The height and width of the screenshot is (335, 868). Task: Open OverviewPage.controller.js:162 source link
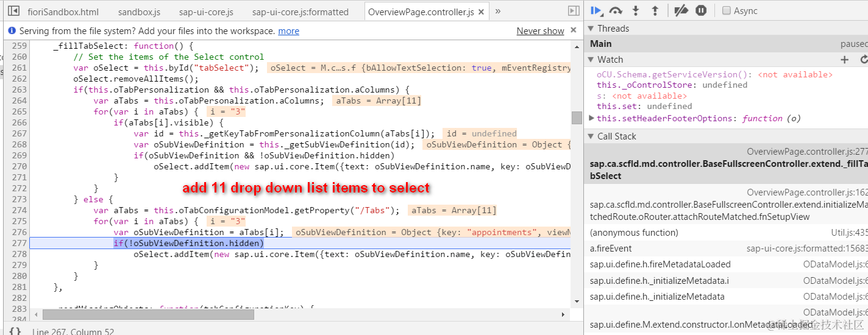(807, 192)
